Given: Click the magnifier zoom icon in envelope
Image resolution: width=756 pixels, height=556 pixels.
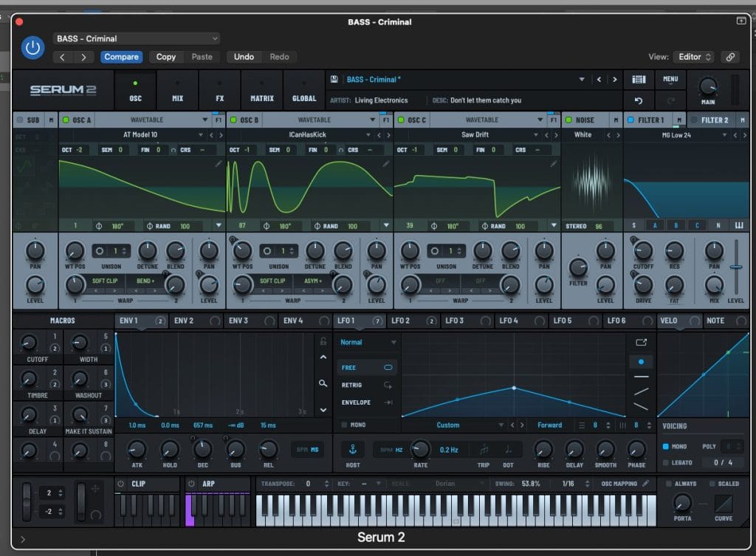Looking at the screenshot, I should [323, 383].
